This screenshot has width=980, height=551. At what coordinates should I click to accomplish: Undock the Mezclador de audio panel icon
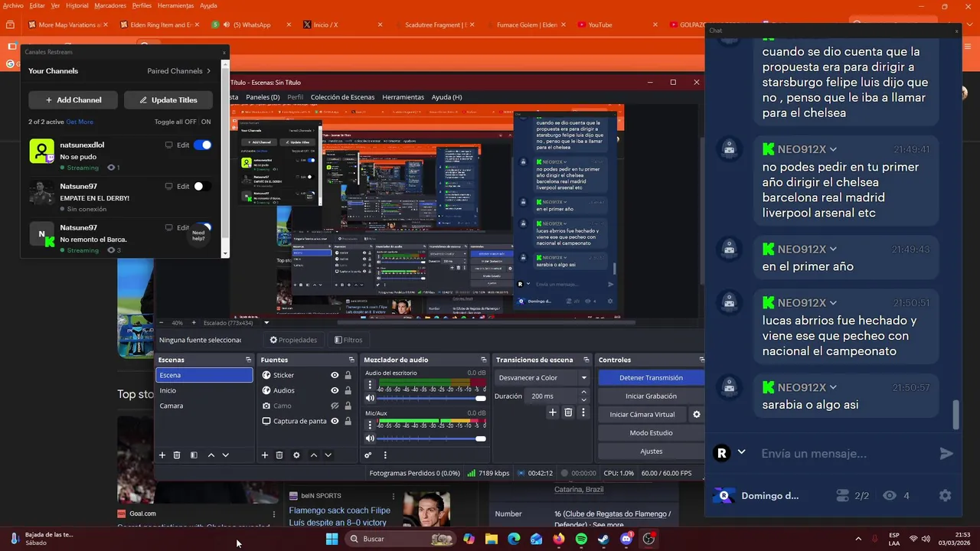click(483, 360)
